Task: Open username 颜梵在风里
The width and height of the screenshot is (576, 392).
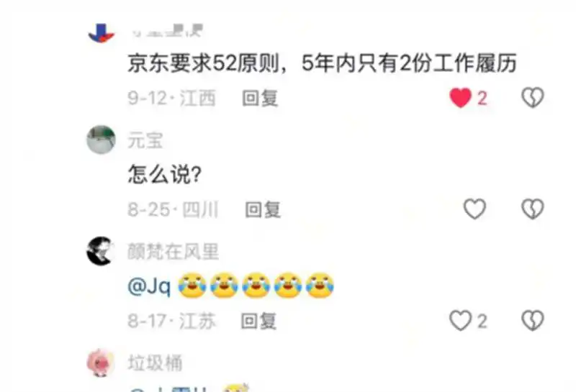Action: click(173, 252)
